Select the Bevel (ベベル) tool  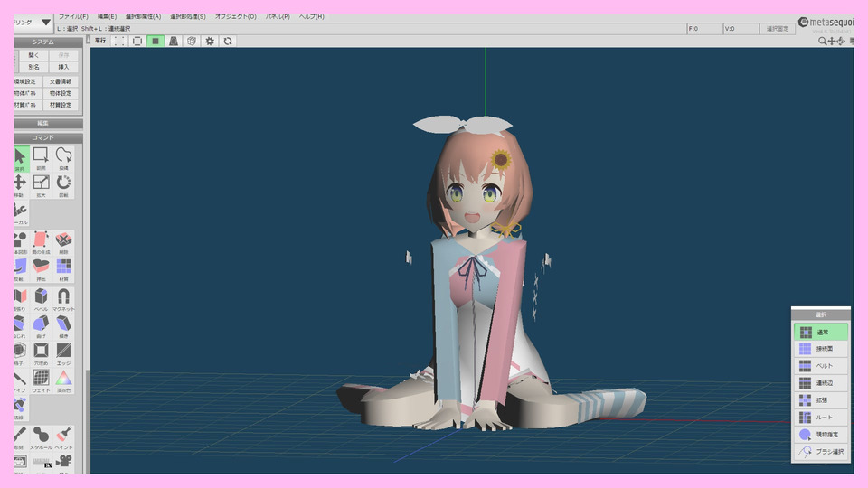pyautogui.click(x=41, y=299)
